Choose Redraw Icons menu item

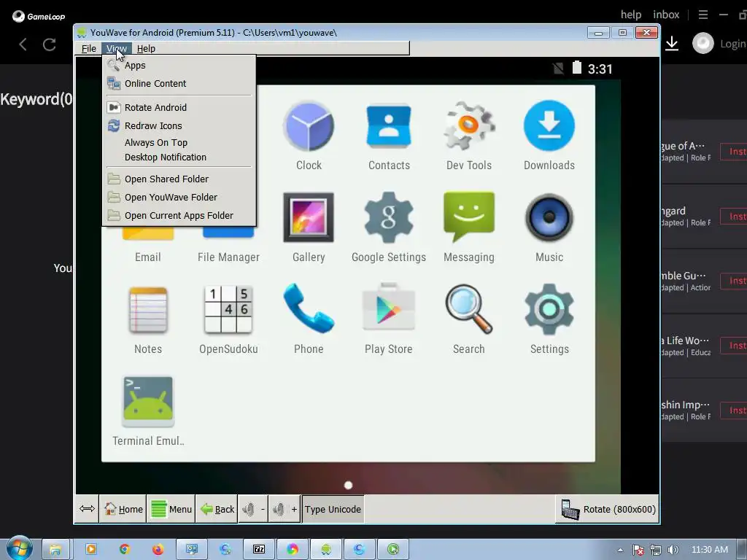(179, 125)
